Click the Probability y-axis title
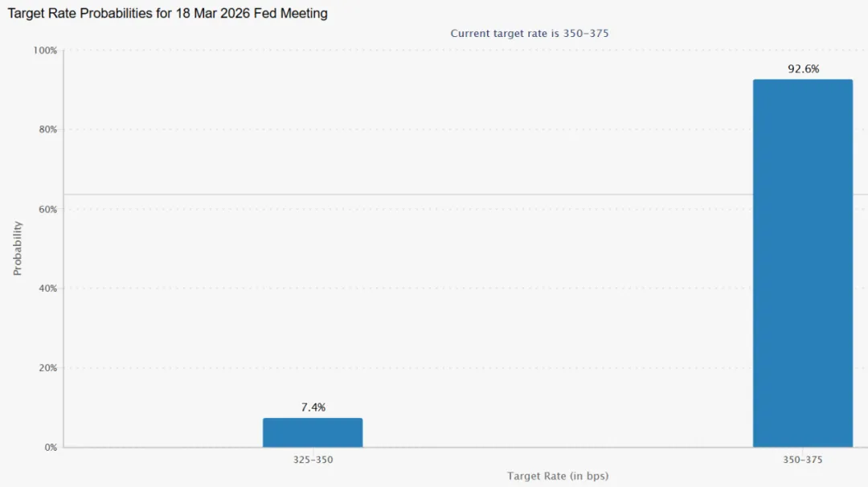The height and width of the screenshot is (487, 868). point(17,248)
